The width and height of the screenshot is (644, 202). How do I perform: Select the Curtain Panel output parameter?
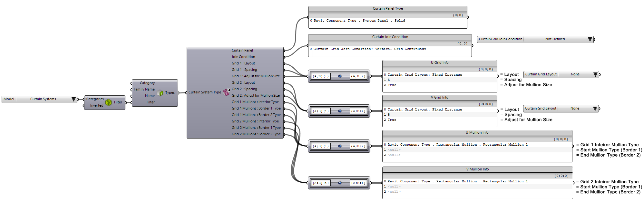point(242,51)
